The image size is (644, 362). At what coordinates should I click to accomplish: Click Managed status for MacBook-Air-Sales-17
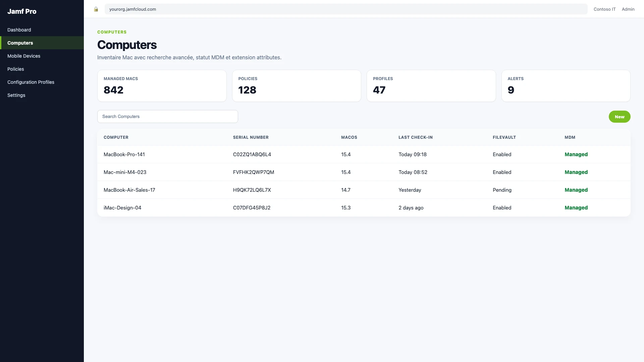576,190
